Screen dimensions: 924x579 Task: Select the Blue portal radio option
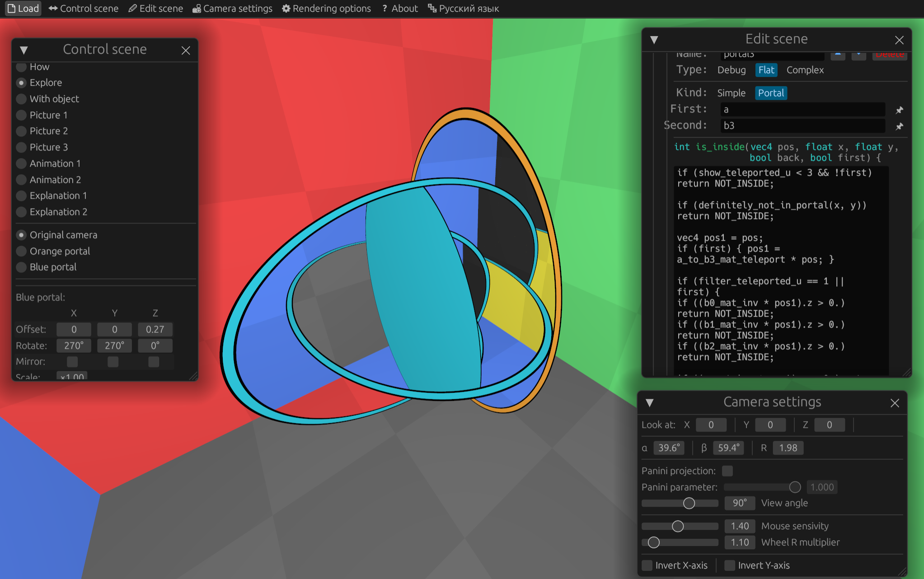tap(21, 267)
